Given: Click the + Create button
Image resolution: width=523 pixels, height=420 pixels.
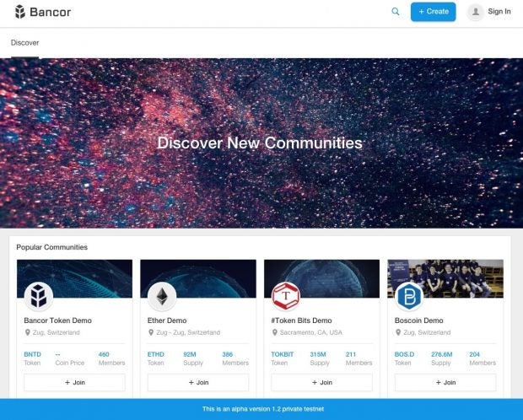Looking at the screenshot, I should 434,12.
